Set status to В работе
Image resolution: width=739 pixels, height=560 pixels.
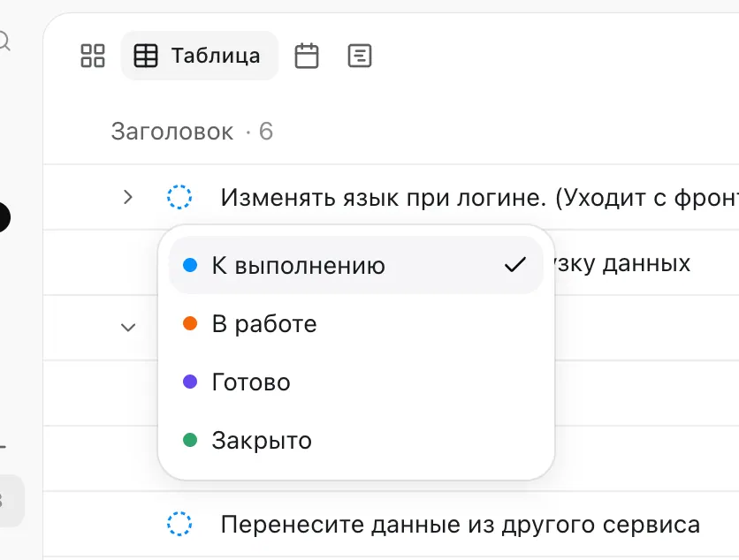pyautogui.click(x=356, y=323)
